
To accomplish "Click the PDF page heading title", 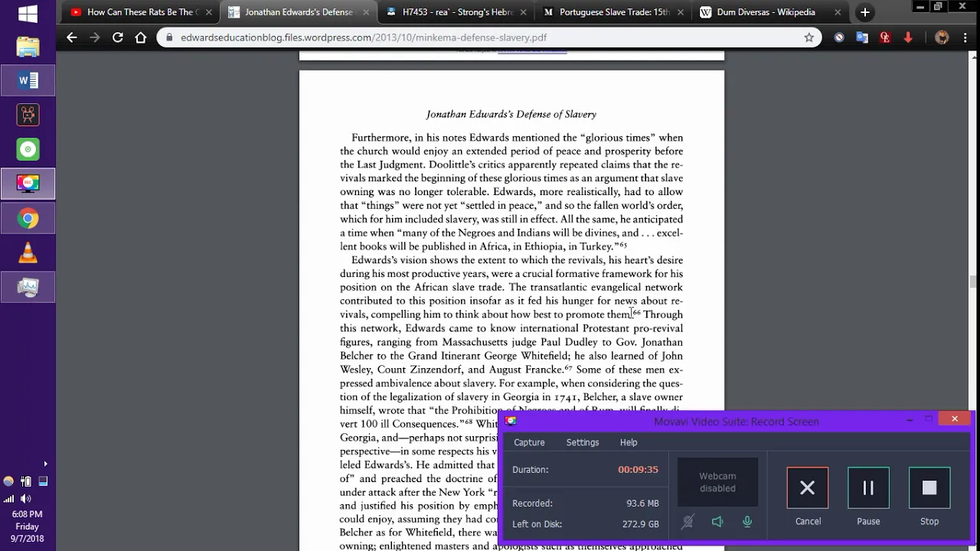I will (x=511, y=114).
